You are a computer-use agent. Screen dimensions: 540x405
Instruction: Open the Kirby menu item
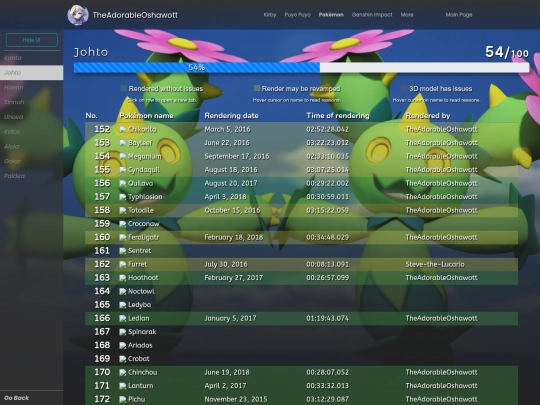click(270, 15)
